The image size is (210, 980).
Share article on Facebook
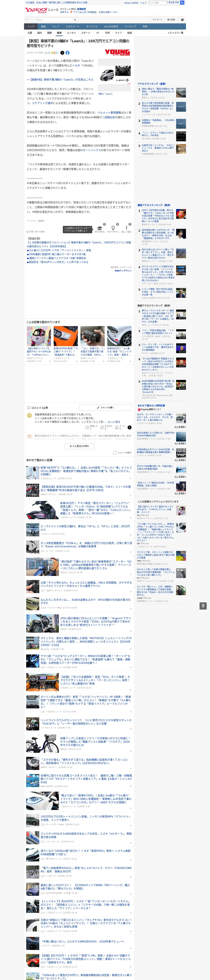67,53
